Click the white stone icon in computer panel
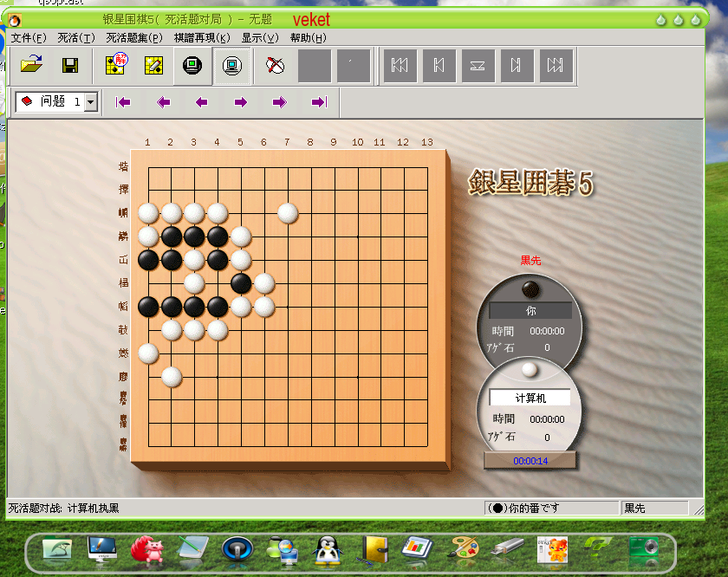The width and height of the screenshot is (728, 577). [x=530, y=370]
